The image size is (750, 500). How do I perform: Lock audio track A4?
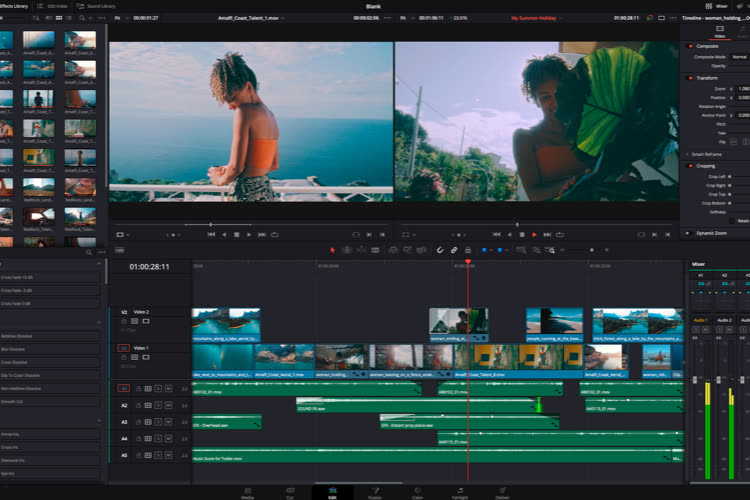click(x=138, y=438)
